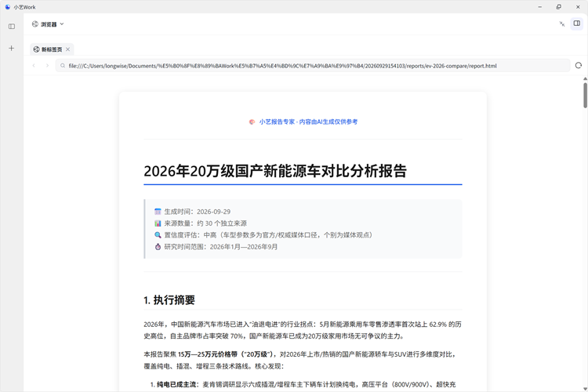Image resolution: width=588 pixels, height=392 pixels.
Task: Click the stopwatch icon beside 研究时间范围
Action: point(158,246)
